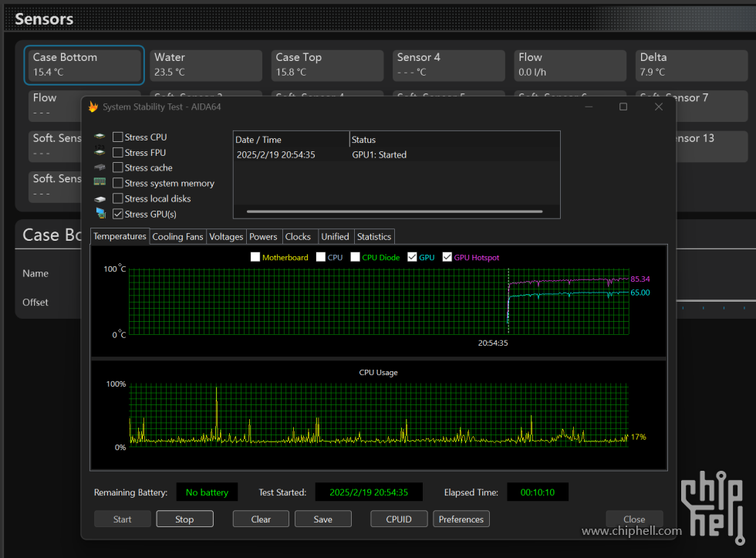Image resolution: width=756 pixels, height=558 pixels.
Task: Stop the stability test
Action: pos(184,519)
